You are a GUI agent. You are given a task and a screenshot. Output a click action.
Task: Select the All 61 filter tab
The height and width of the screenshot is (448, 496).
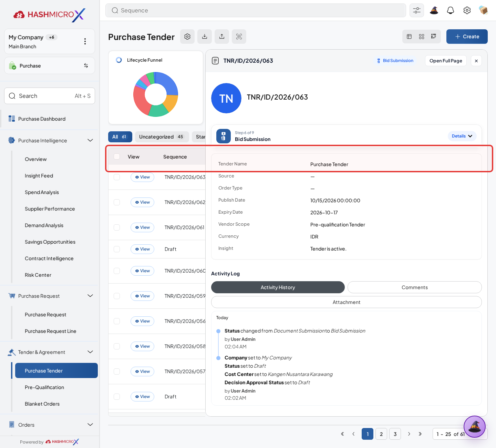tap(120, 137)
